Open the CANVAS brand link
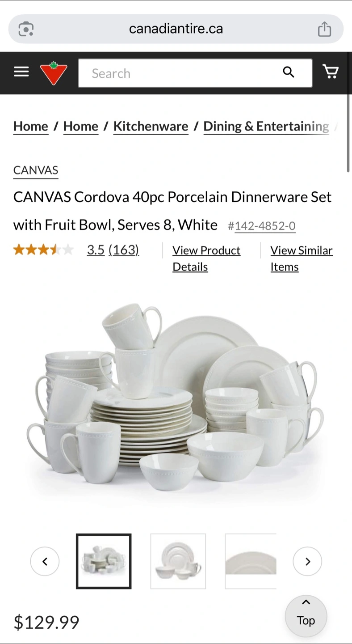This screenshot has height=644, width=352. pos(36,170)
